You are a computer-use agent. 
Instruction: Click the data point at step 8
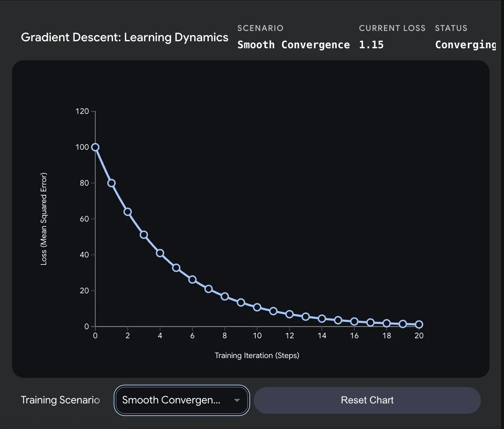point(225,297)
